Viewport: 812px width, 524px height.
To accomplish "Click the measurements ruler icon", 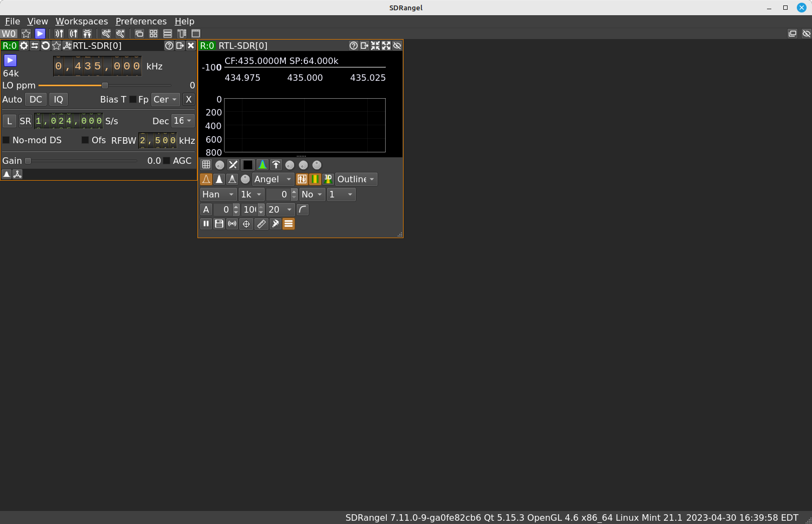I will click(x=261, y=223).
